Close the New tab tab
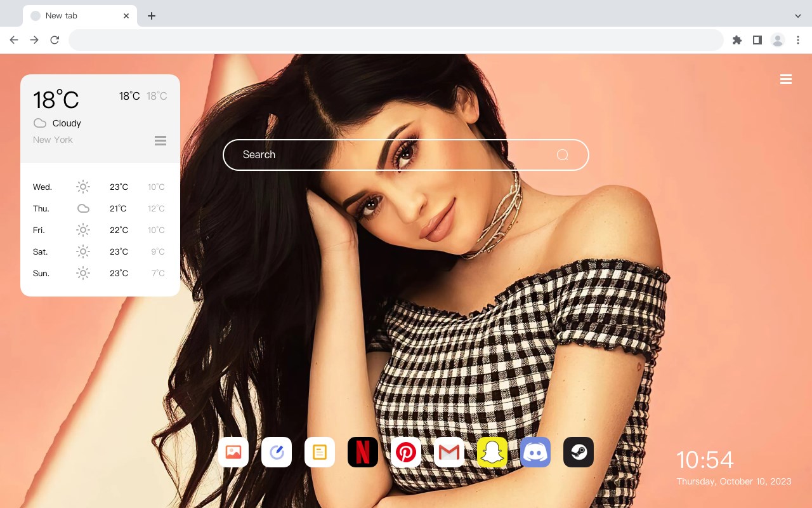Viewport: 812px width, 508px height. coord(126,16)
